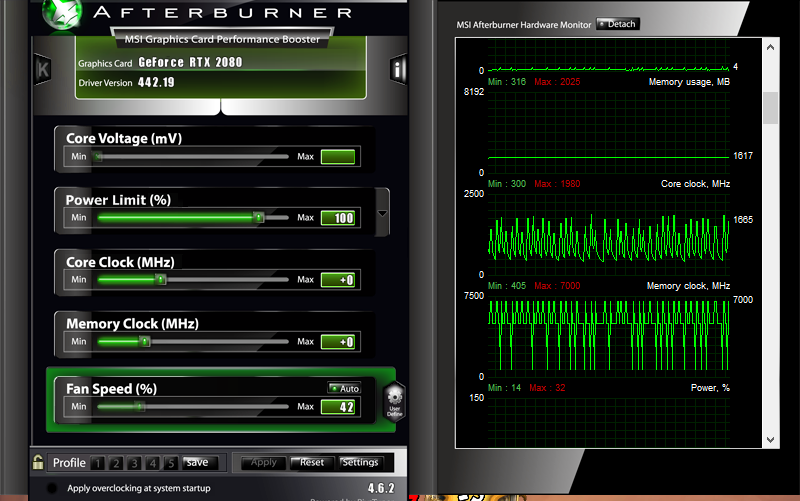Viewport: 800px width, 501px height.
Task: Select profile slot 4
Action: [153, 463]
